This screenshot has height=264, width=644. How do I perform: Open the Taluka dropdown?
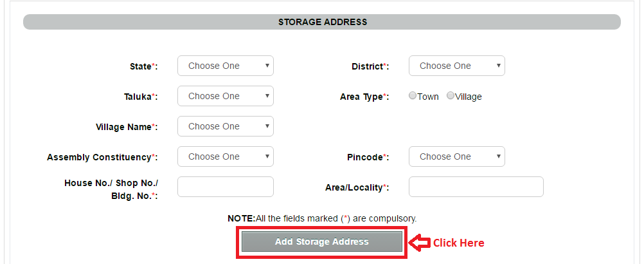(225, 96)
